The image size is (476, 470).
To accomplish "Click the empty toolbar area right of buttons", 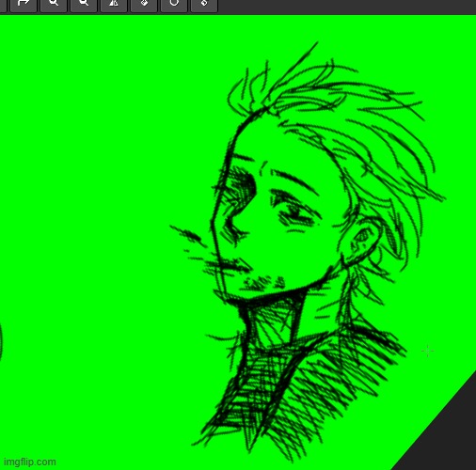I will [x=346, y=7].
